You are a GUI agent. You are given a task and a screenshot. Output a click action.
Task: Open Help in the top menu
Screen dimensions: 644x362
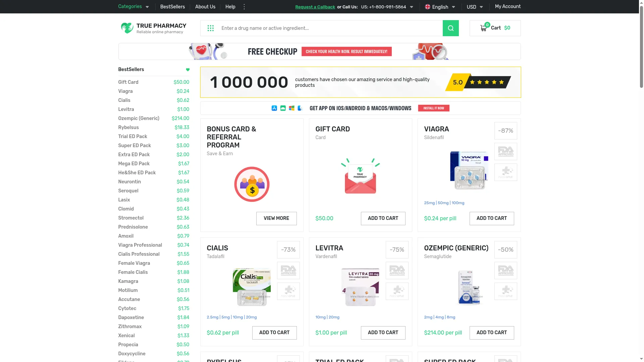click(230, 7)
